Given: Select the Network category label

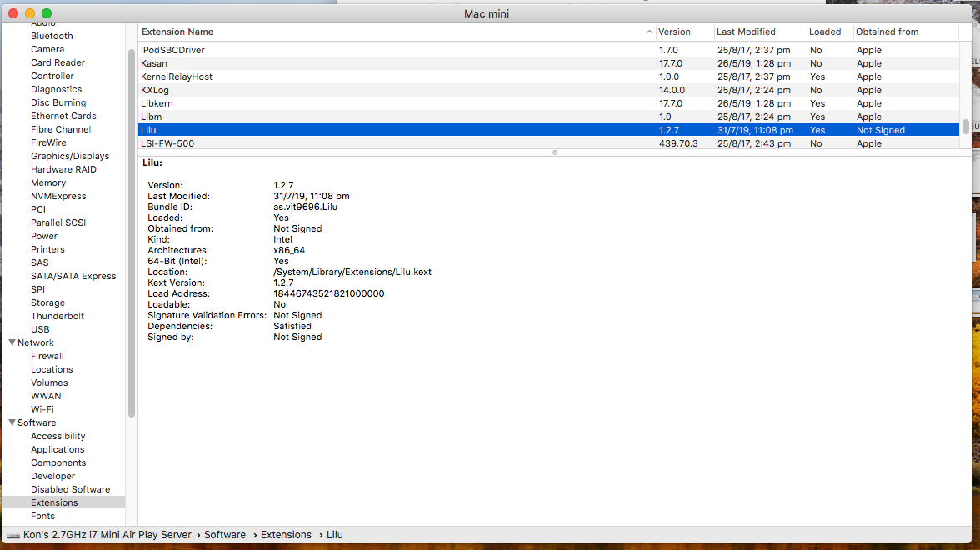Looking at the screenshot, I should coord(36,342).
